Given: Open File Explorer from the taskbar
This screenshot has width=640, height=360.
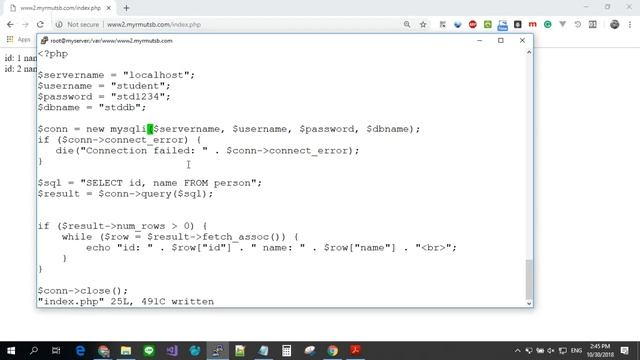Looking at the screenshot, I should [x=126, y=351].
